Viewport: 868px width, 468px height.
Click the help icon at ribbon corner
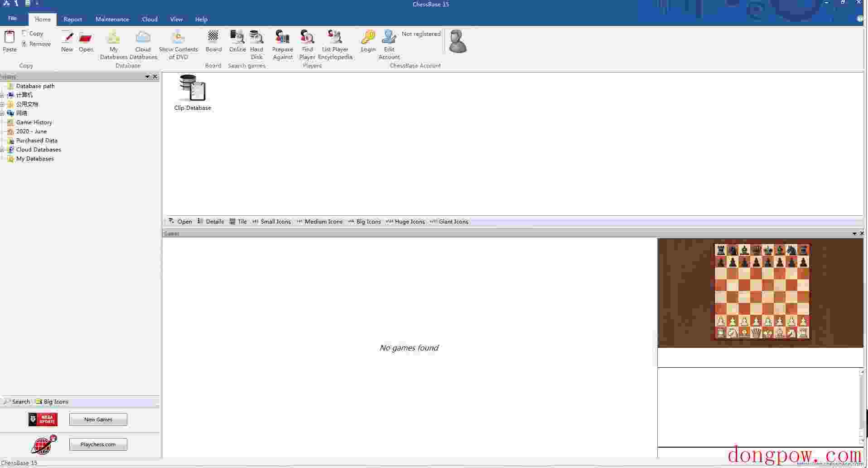860,19
